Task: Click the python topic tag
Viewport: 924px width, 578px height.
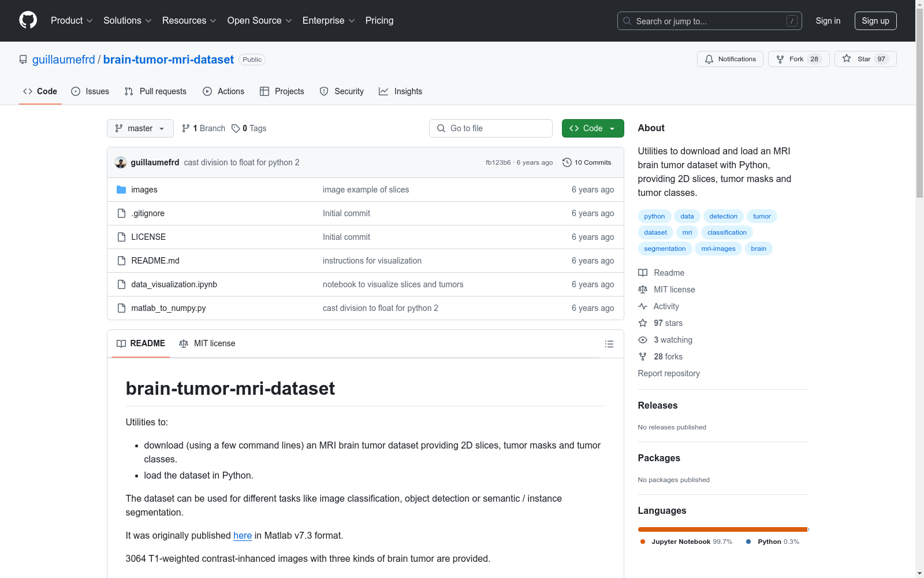Action: tap(654, 216)
